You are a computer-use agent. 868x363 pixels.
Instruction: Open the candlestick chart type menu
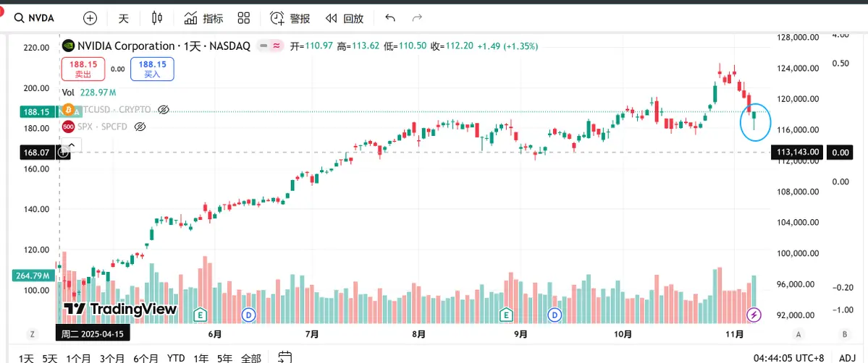click(157, 18)
